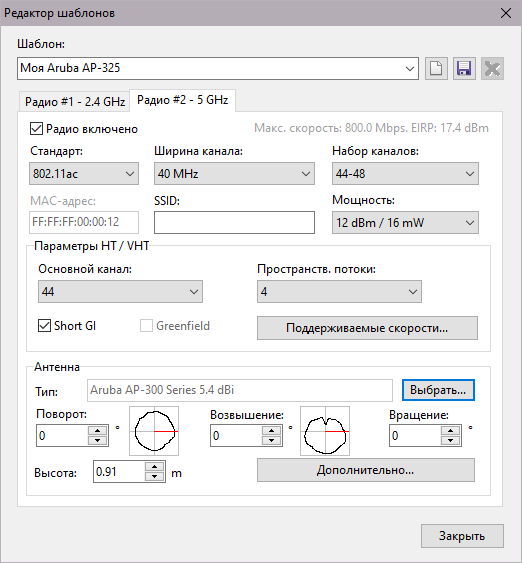522x563 pixels.
Task: Click the Высота field showing 0.91
Action: [119, 471]
